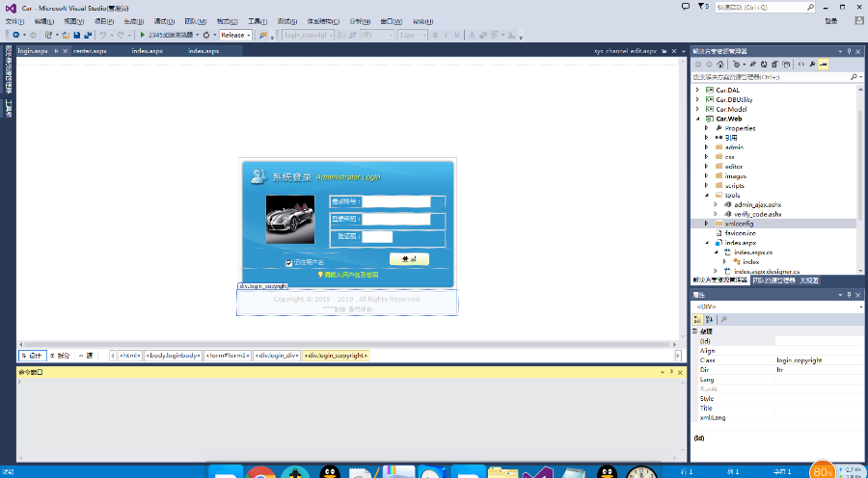Switch to the sys_channel_edit.aspx tab
This screenshot has width=868, height=478.
click(626, 51)
